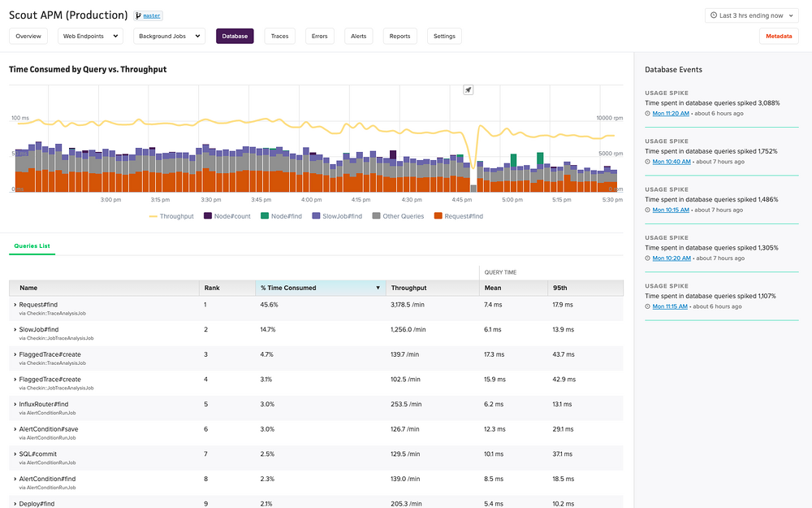Click clock icon beside Mon 10:20 AM
The image size is (812, 508).
(647, 258)
